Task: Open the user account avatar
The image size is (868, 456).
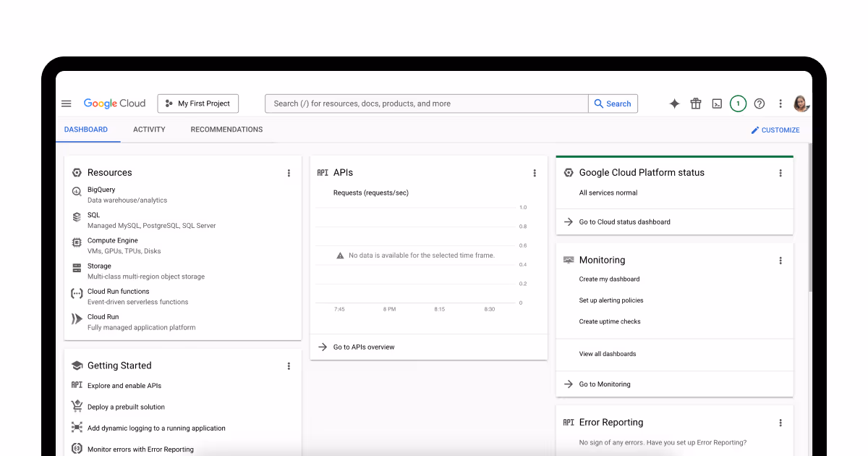Action: 801,104
